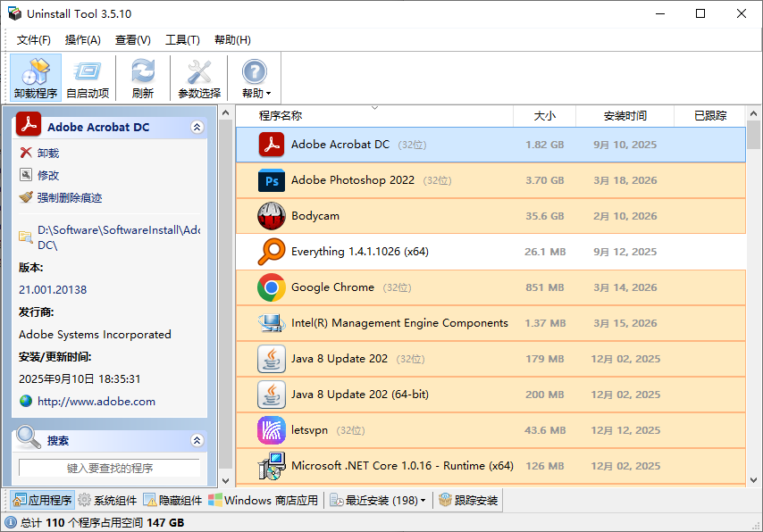Click the 修改 modify icon
This screenshot has width=763, height=532.
click(28, 174)
